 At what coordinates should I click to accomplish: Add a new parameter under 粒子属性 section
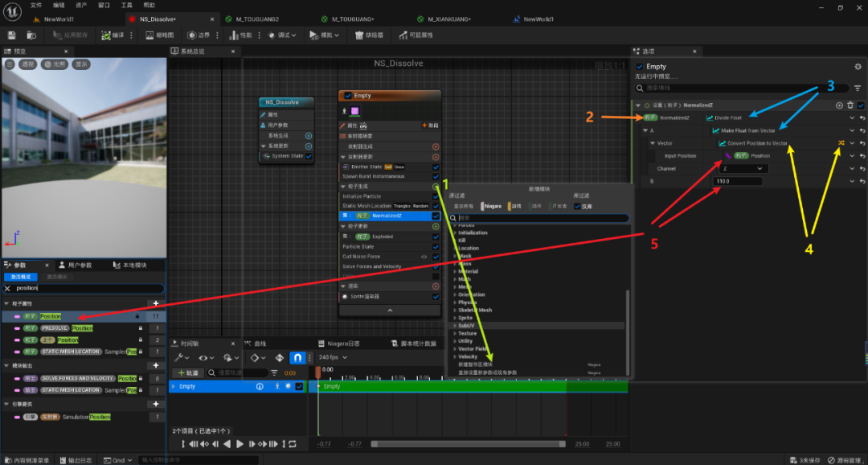point(156,304)
